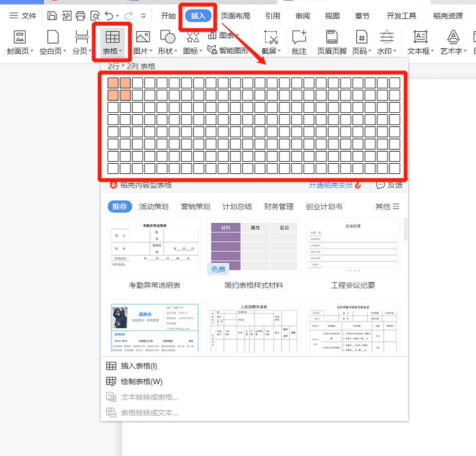Screen dimensions: 476x456
Task: Select the 活动策划 template category
Action: coord(154,207)
